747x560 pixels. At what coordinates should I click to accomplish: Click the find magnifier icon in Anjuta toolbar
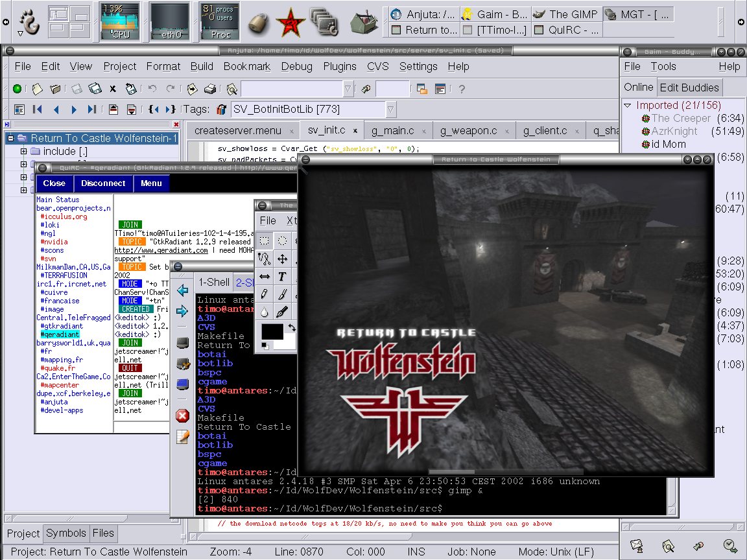pos(232,89)
